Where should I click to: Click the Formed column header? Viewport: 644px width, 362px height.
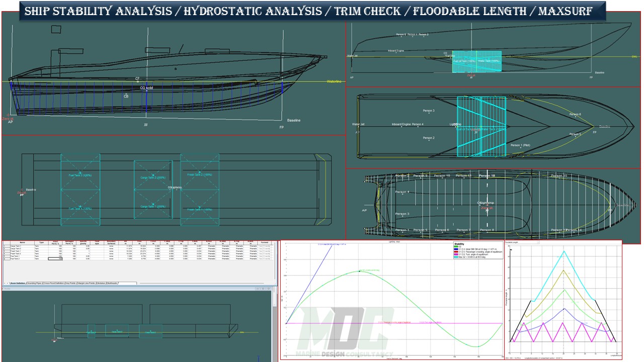point(264,242)
